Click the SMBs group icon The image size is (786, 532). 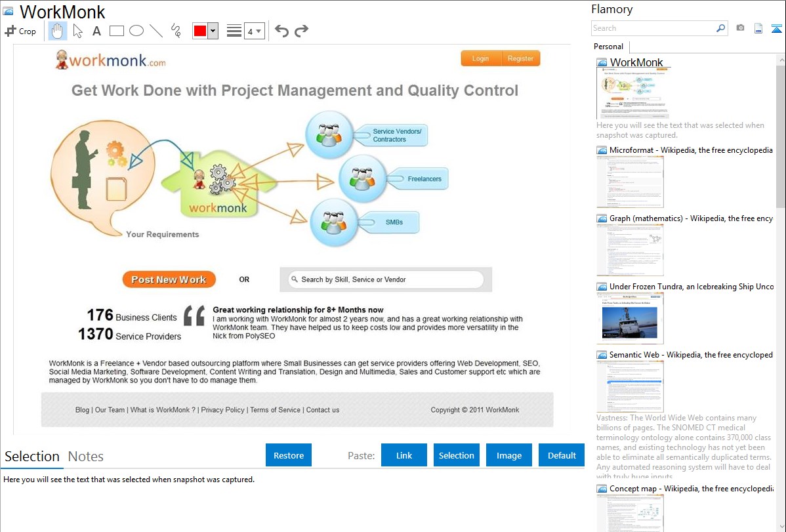pos(334,222)
